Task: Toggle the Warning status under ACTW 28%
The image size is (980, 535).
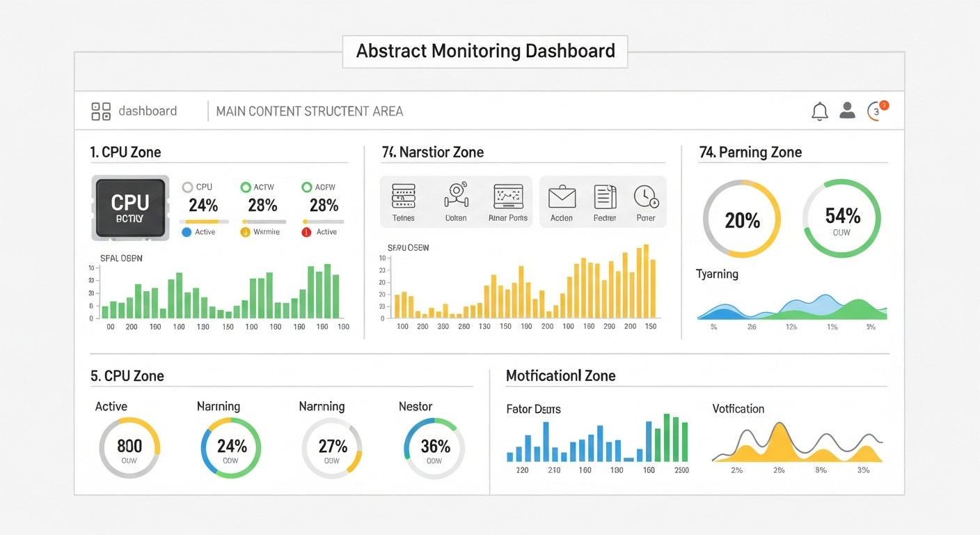Action: (245, 231)
